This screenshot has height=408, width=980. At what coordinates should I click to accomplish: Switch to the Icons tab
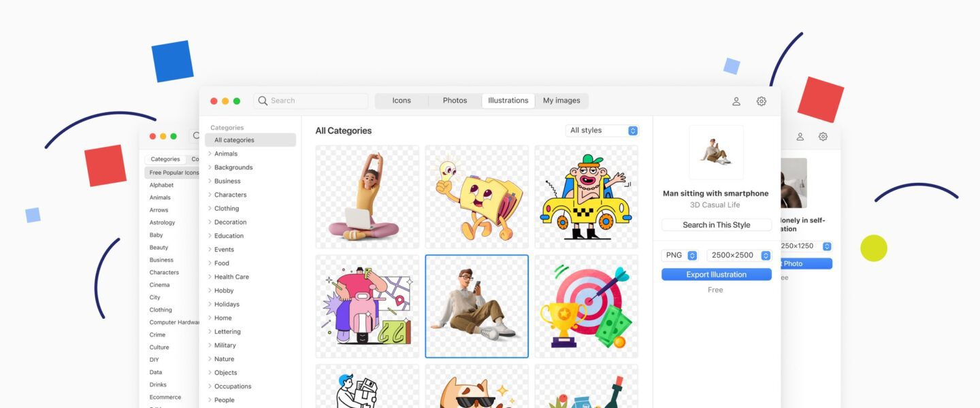click(x=402, y=101)
